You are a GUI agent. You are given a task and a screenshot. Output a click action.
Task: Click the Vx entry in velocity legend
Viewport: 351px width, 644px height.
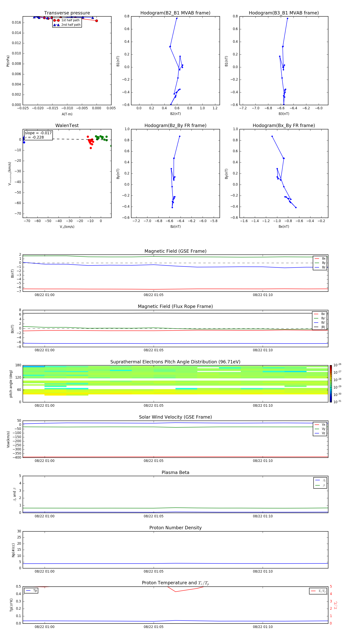click(x=320, y=424)
